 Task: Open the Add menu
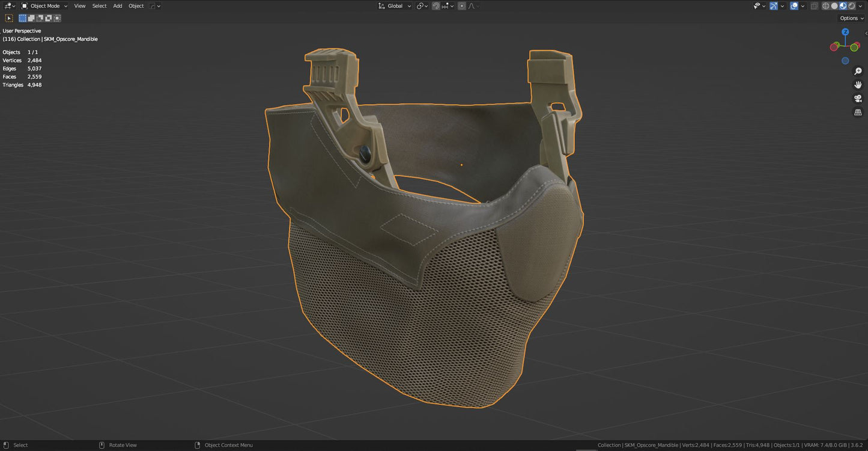(117, 5)
